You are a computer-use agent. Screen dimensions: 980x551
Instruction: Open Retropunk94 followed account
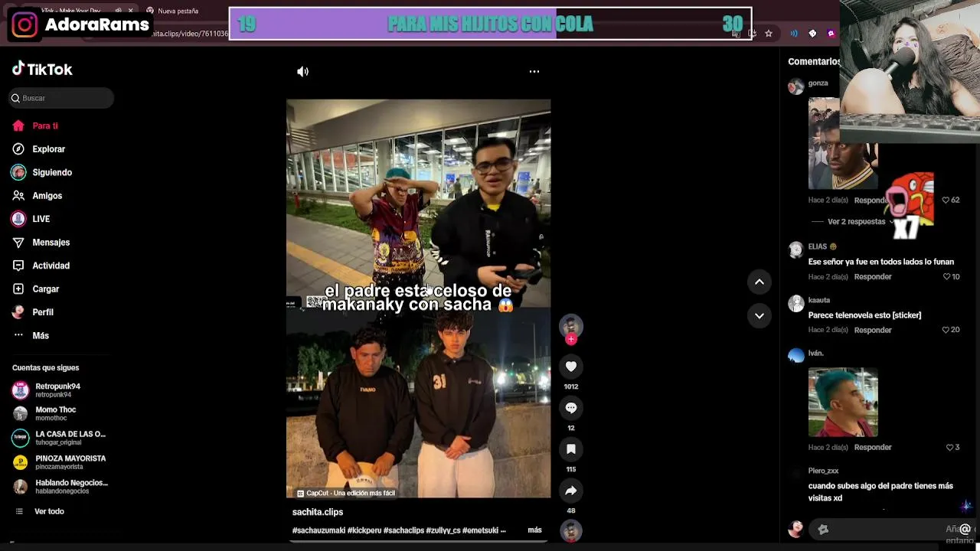(x=57, y=390)
